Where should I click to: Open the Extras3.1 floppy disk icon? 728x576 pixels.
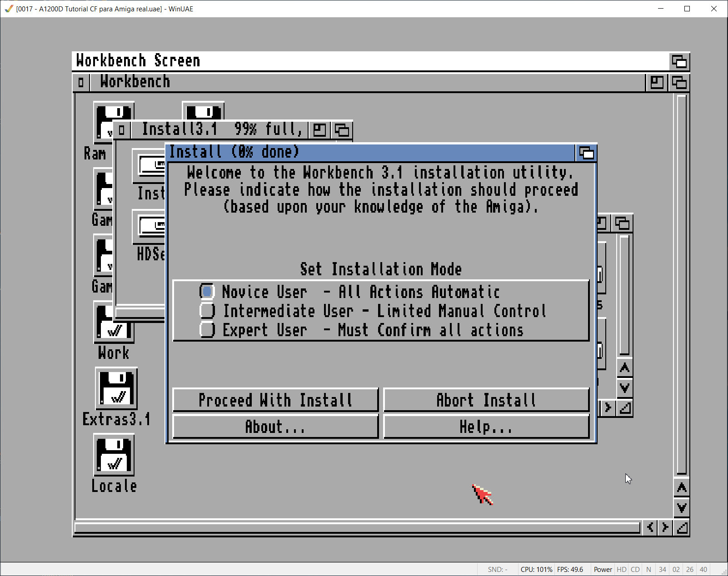click(116, 389)
